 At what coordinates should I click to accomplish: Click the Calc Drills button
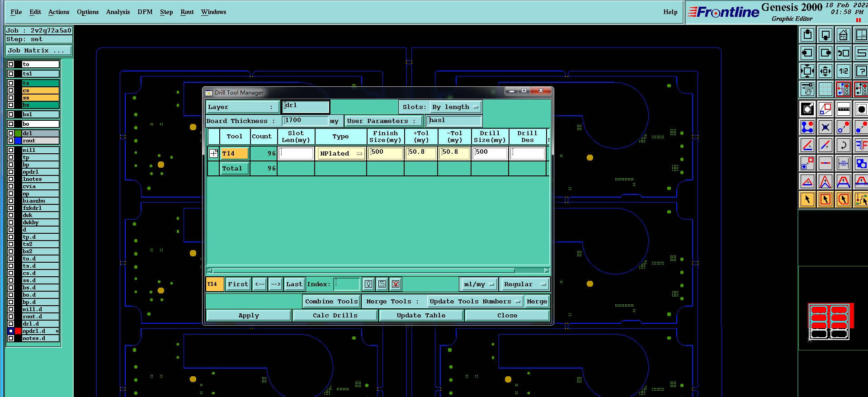point(335,316)
